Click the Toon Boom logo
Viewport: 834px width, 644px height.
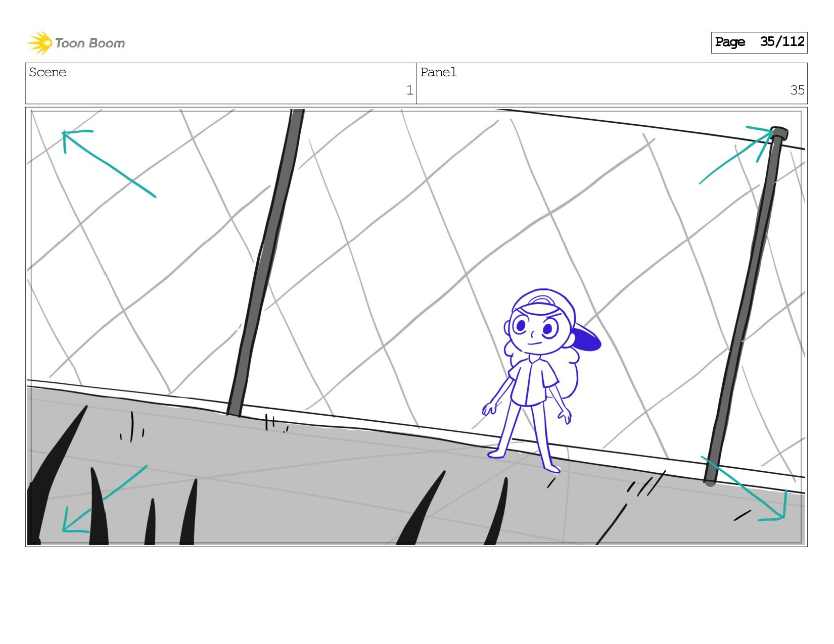click(76, 43)
